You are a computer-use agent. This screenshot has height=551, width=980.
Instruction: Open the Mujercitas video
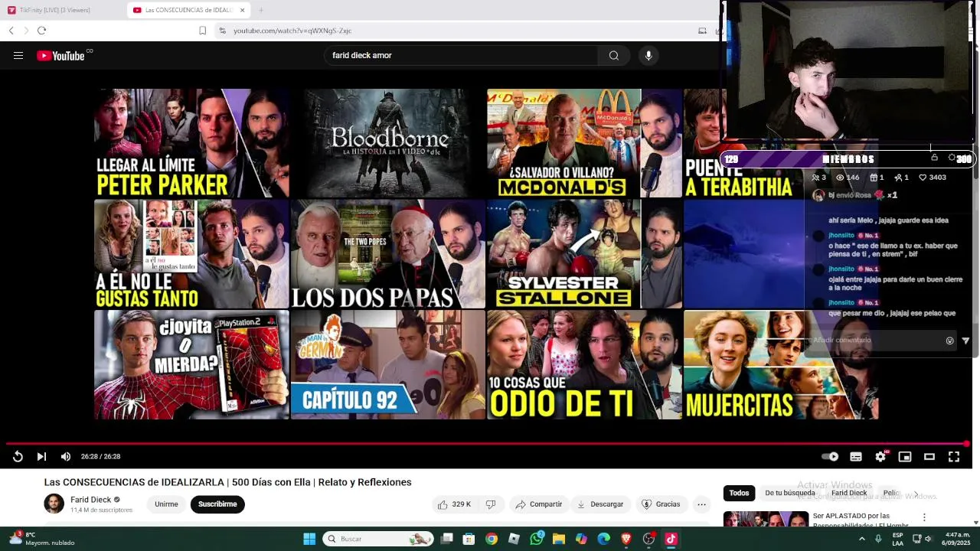click(781, 365)
